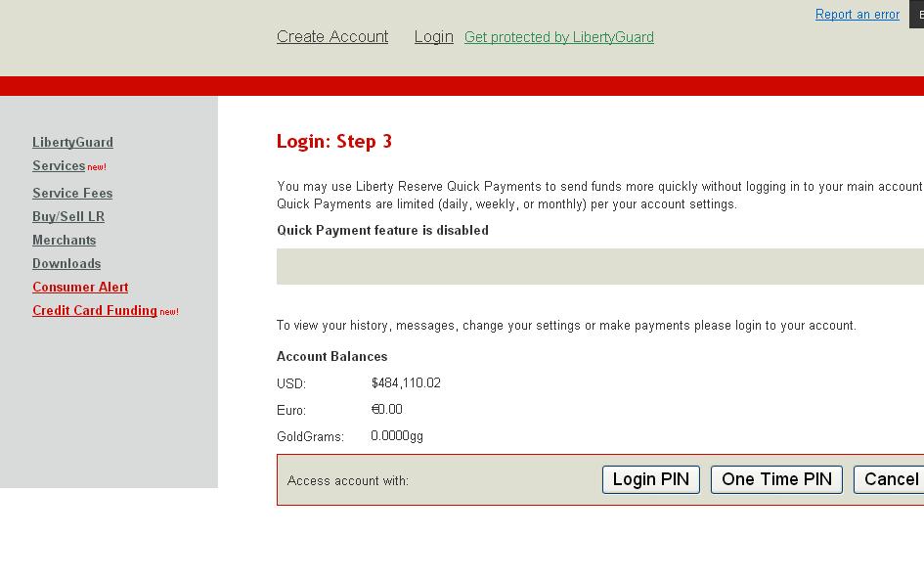Cancel the account access
The height and width of the screenshot is (582, 924).
(x=890, y=479)
